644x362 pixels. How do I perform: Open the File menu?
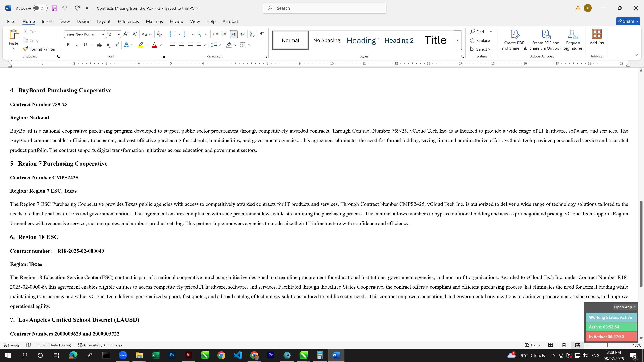[x=10, y=21]
